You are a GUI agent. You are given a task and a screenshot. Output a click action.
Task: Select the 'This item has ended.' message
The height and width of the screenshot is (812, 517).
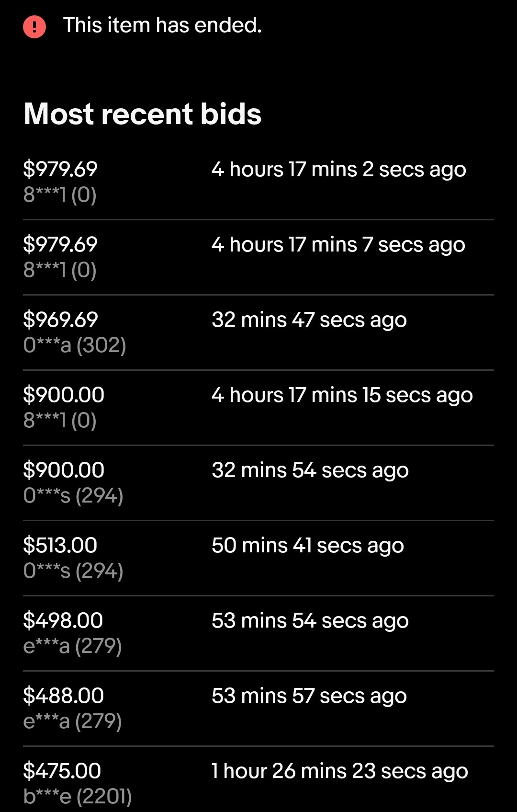point(162,25)
